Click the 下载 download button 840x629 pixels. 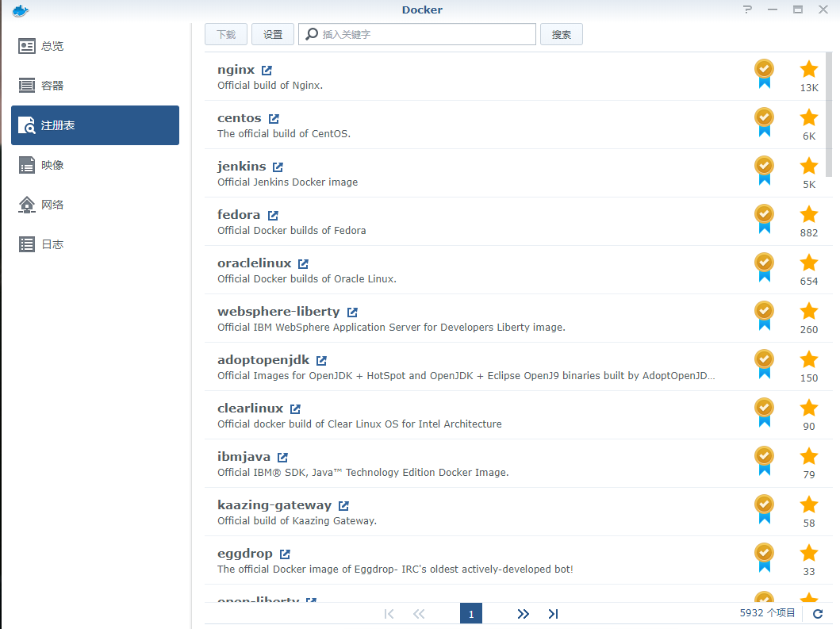[x=225, y=34]
